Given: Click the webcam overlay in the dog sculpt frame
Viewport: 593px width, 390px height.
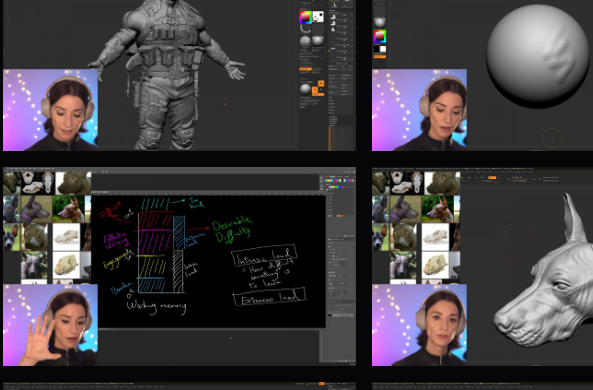Looking at the screenshot, I should pos(419,325).
